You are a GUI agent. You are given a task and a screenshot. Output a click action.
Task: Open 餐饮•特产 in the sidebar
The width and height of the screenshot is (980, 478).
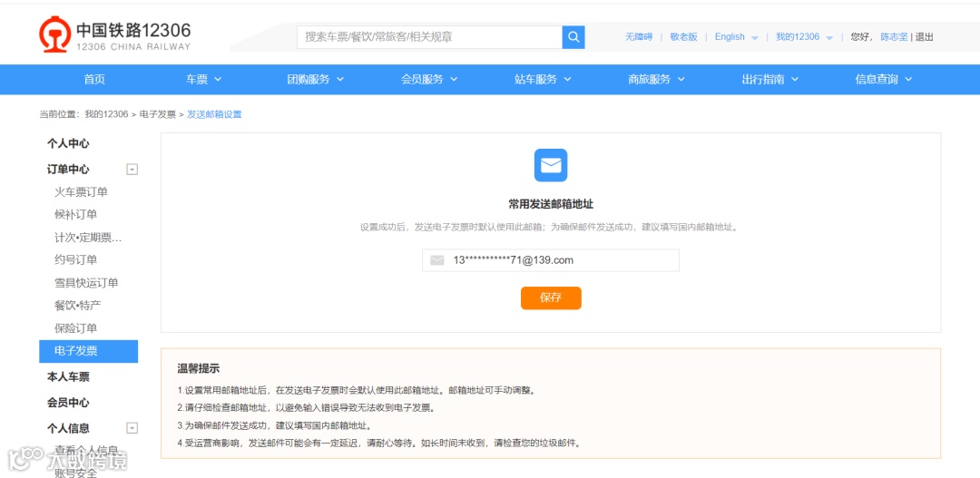pos(77,306)
